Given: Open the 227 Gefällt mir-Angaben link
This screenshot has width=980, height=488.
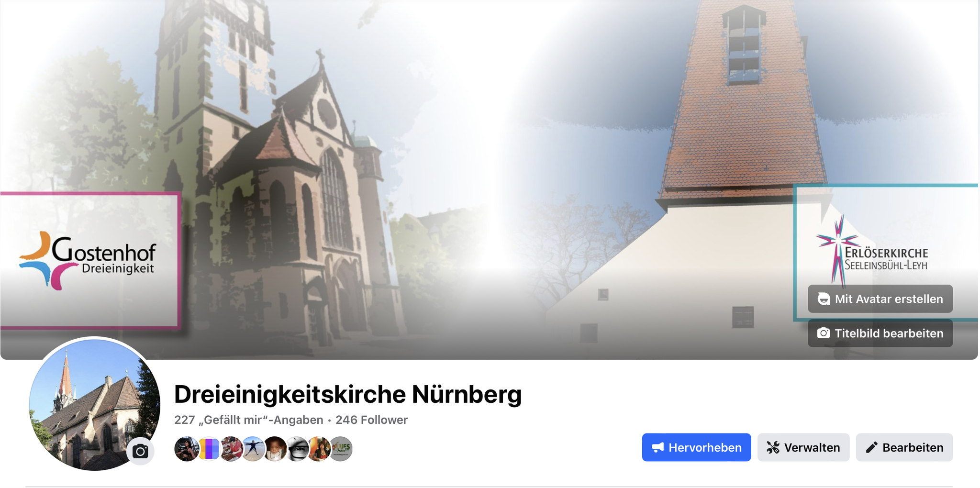Looking at the screenshot, I should point(249,420).
